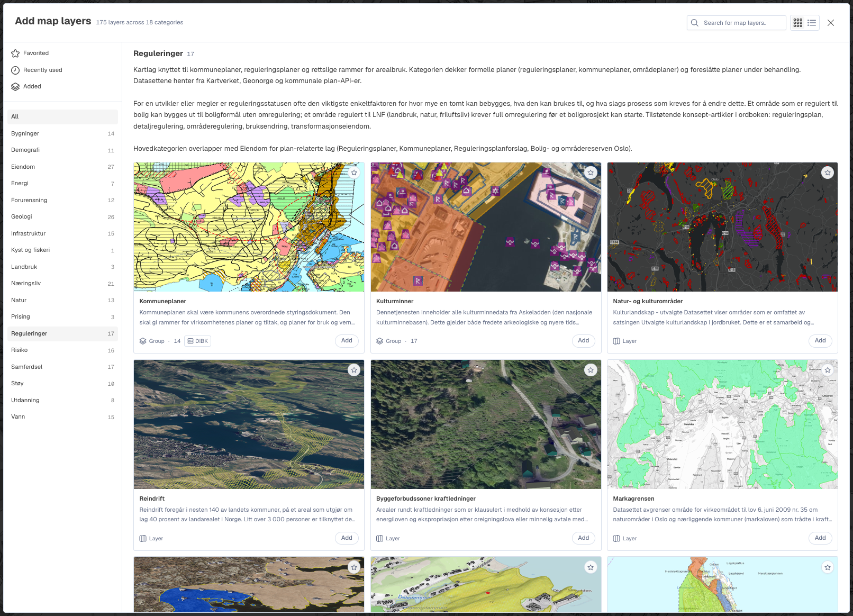This screenshot has width=853, height=616.
Task: Click the Group icon on Kommuneplaner card
Action: [143, 341]
